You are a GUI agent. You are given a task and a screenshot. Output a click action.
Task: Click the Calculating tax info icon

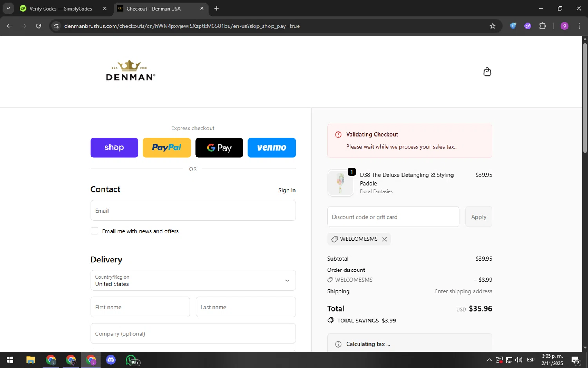[x=338, y=344]
